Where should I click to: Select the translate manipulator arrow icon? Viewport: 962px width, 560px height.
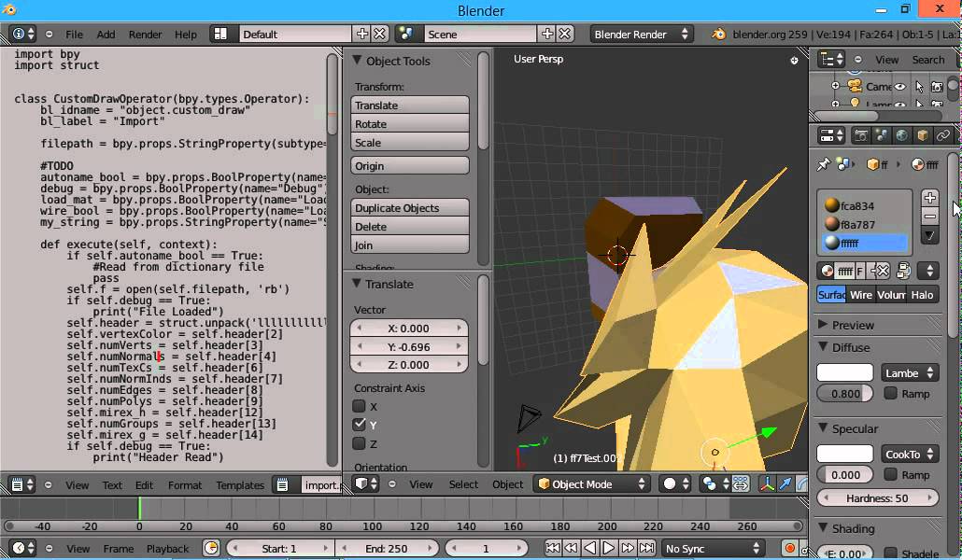[x=785, y=484]
